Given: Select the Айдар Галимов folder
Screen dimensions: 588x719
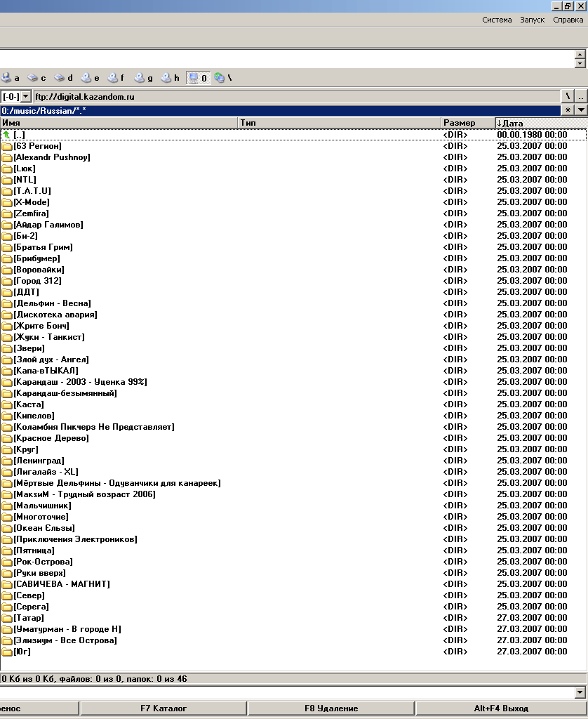Looking at the screenshot, I should click(x=293, y=225).
